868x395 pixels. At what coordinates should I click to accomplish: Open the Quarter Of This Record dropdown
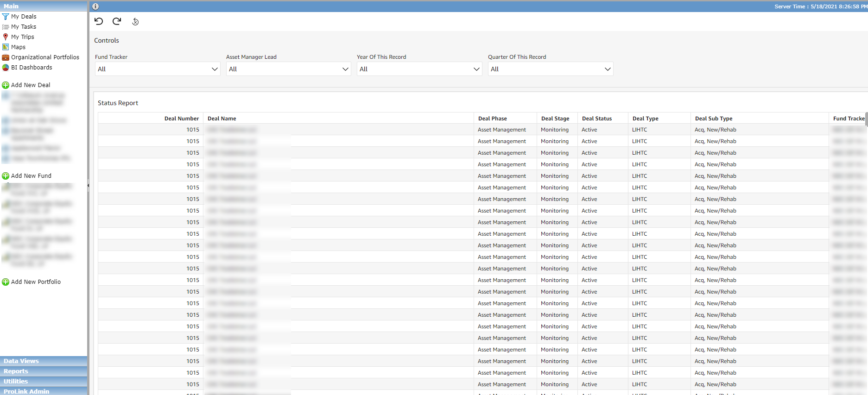click(551, 69)
